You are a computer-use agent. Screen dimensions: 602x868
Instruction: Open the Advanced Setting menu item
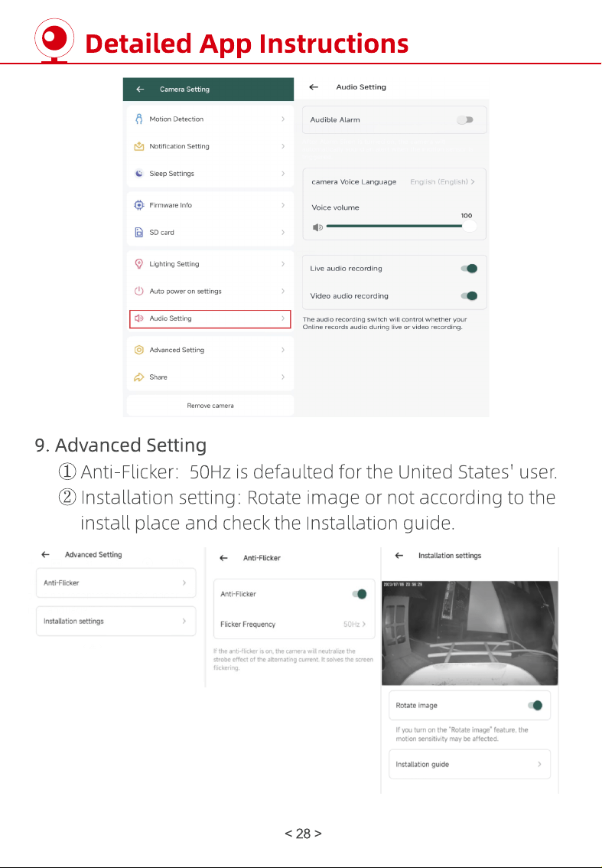(x=210, y=350)
